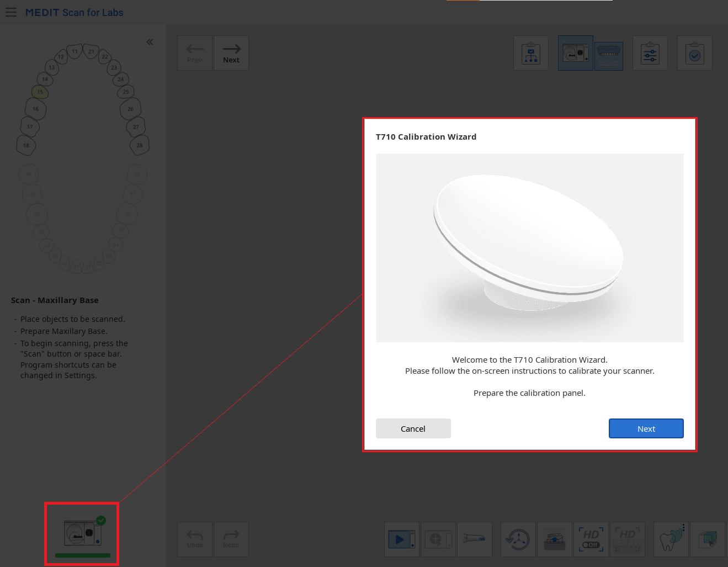The image size is (728, 567).
Task: Click 'Place objects to be scanned.' instruction
Action: tap(73, 319)
